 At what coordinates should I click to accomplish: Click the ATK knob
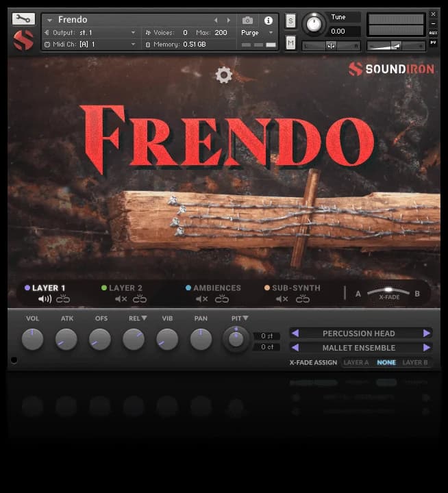[66, 339]
